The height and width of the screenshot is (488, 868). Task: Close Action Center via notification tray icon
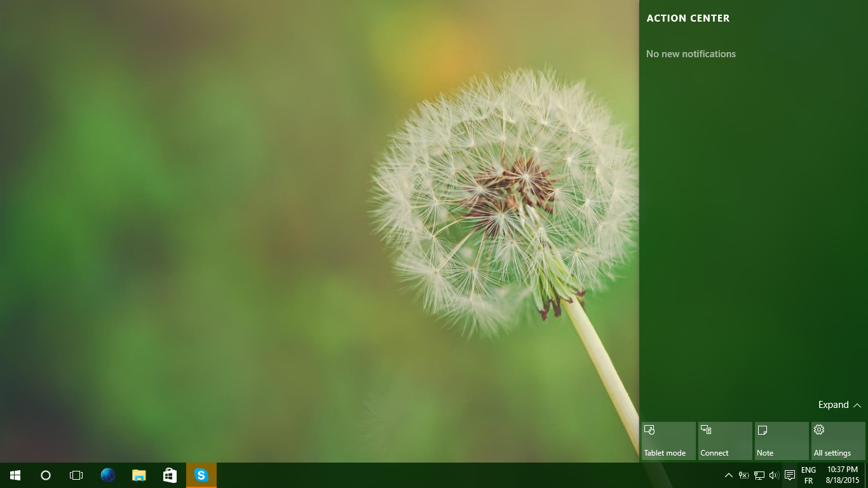[x=790, y=475]
